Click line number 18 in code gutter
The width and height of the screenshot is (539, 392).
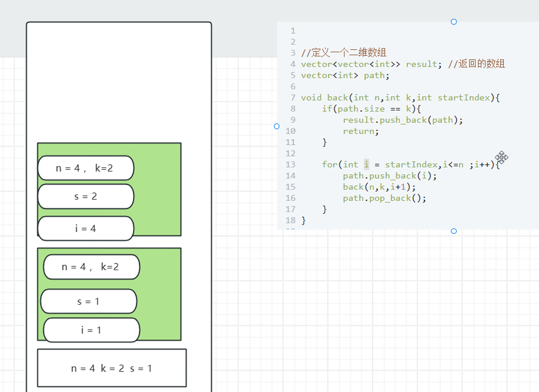click(x=290, y=220)
